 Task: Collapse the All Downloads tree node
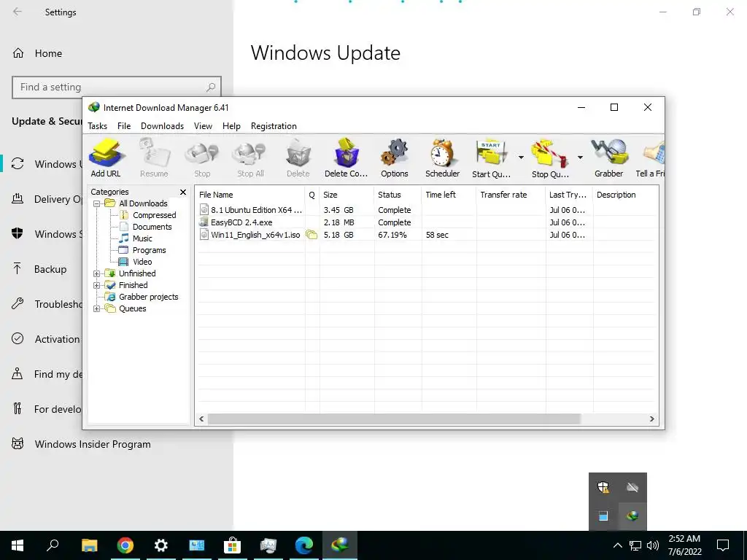pyautogui.click(x=97, y=204)
